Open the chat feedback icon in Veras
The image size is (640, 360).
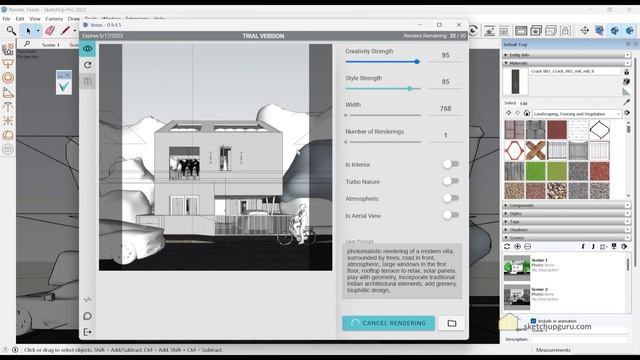point(87,316)
